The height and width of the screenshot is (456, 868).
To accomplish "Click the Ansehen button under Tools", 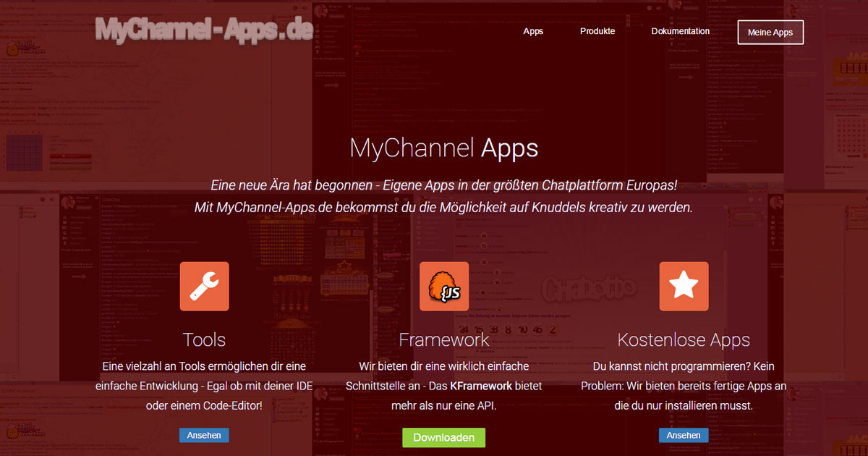I will tap(205, 435).
